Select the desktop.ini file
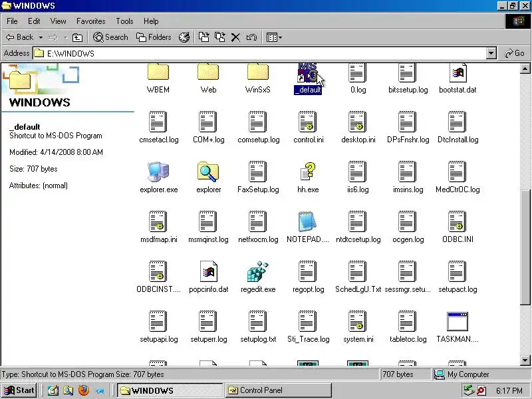Screen dimensions: 532x399 [358, 122]
